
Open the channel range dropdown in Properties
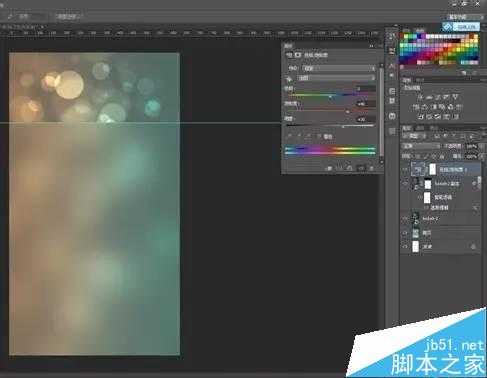pos(337,78)
